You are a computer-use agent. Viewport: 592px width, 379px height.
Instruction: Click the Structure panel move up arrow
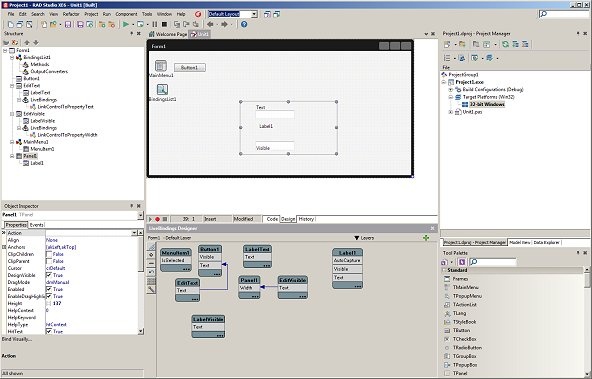27,42
